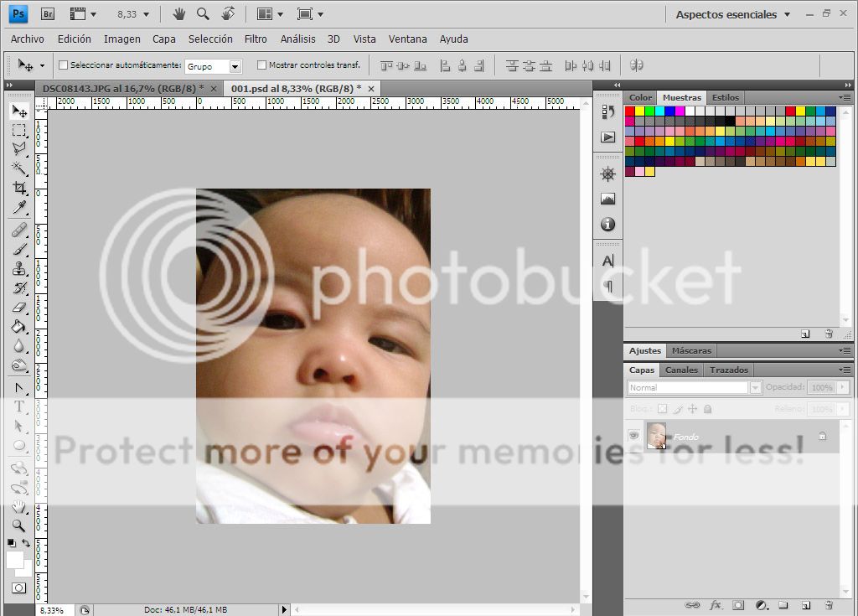Toggle lock position cross-arrows icon
The width and height of the screenshot is (858, 616).
692,409
